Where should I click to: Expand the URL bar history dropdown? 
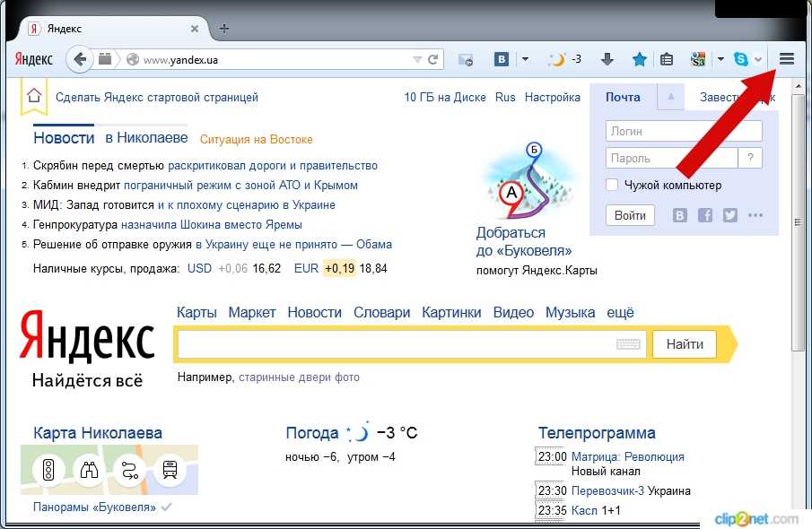click(x=417, y=60)
